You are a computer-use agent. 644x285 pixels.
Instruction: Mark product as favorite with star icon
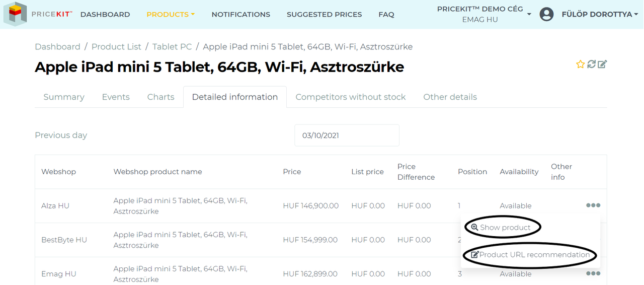click(581, 64)
